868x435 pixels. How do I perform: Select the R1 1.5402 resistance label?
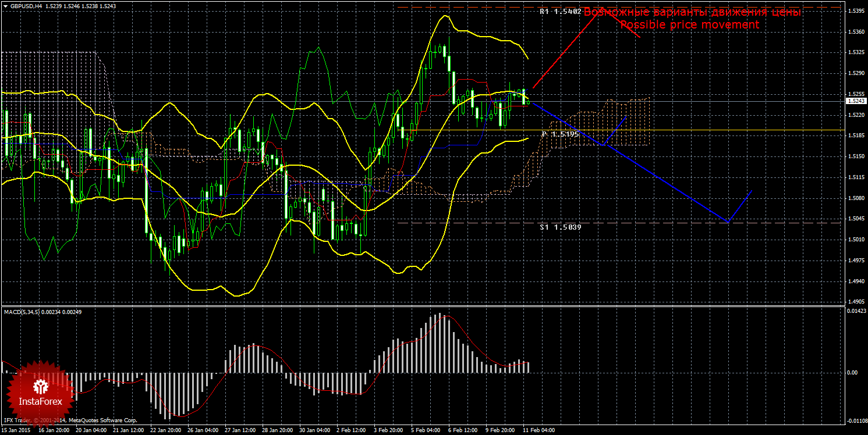pos(560,12)
